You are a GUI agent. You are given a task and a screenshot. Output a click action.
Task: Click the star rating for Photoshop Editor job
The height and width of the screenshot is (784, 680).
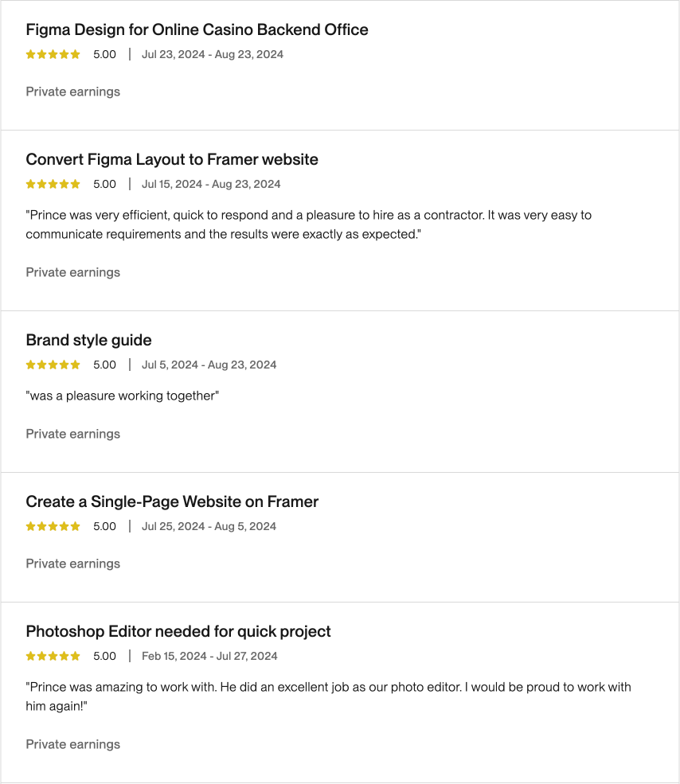coord(53,657)
